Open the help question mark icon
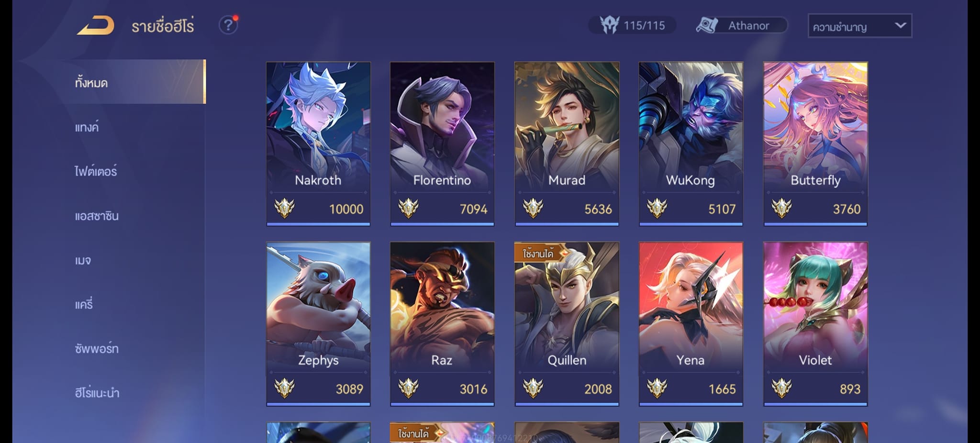This screenshot has width=980, height=443. (x=228, y=25)
